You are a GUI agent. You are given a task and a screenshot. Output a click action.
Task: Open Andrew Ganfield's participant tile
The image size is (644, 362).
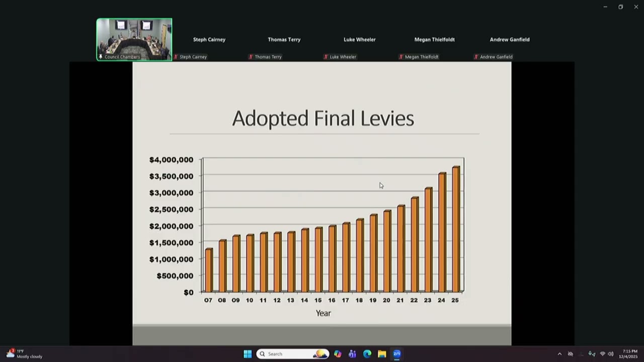510,40
